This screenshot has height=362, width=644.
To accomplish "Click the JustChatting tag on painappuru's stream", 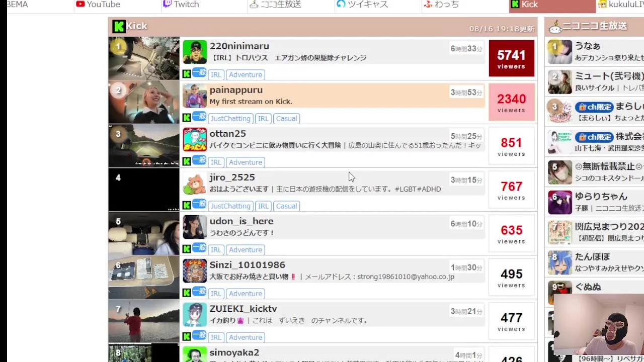I will [230, 118].
